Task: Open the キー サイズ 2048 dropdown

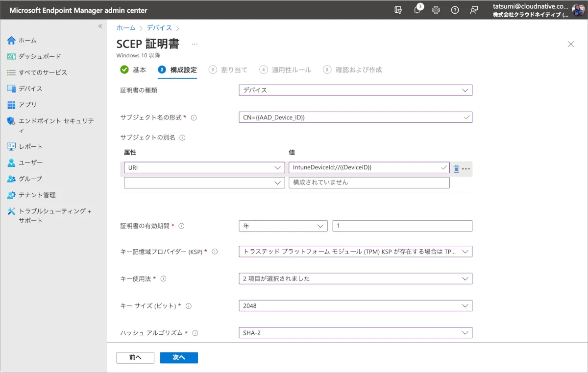Action: [x=355, y=305]
